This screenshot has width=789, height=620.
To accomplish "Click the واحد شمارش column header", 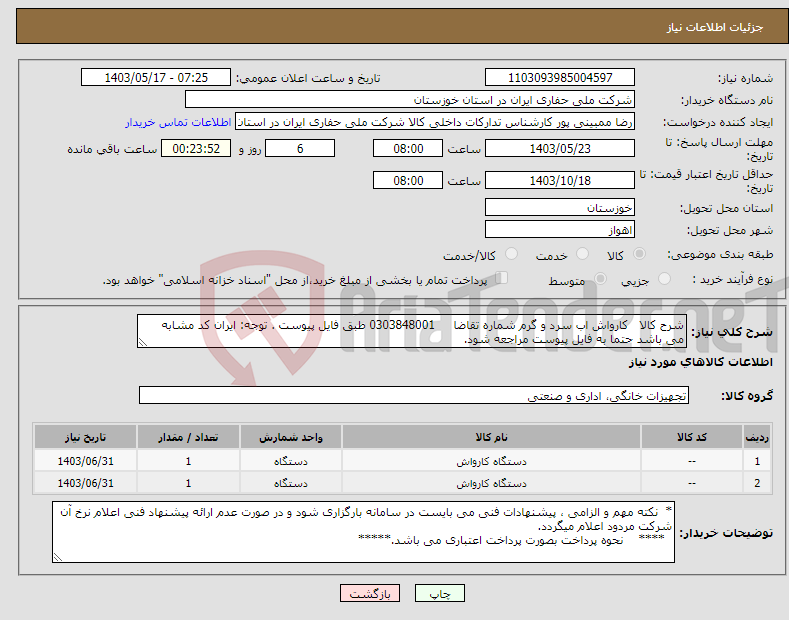I will (x=291, y=437).
